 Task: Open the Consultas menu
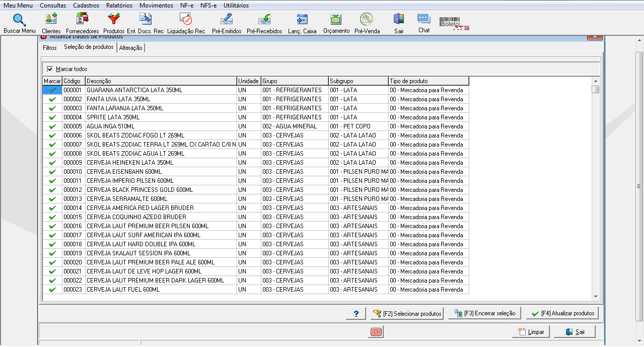(x=53, y=6)
